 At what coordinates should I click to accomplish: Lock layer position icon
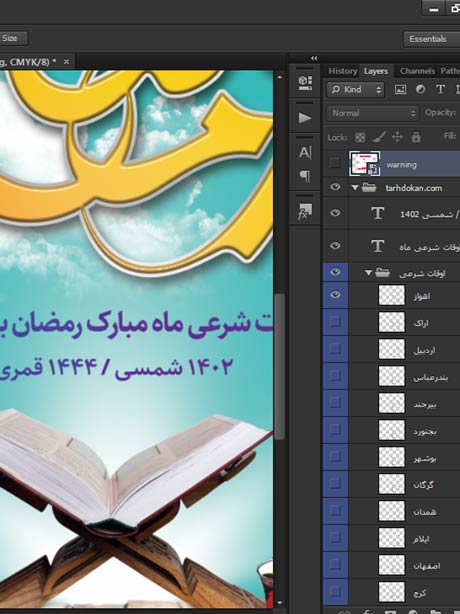coord(397,137)
